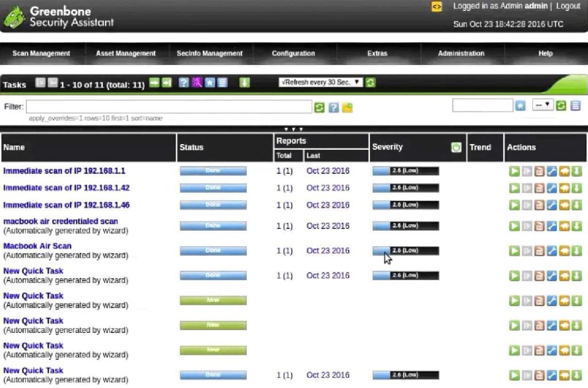Sort by Trend column header

pyautogui.click(x=481, y=148)
